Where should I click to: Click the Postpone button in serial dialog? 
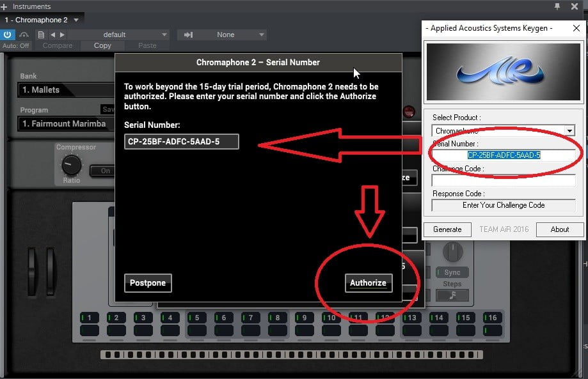[148, 282]
